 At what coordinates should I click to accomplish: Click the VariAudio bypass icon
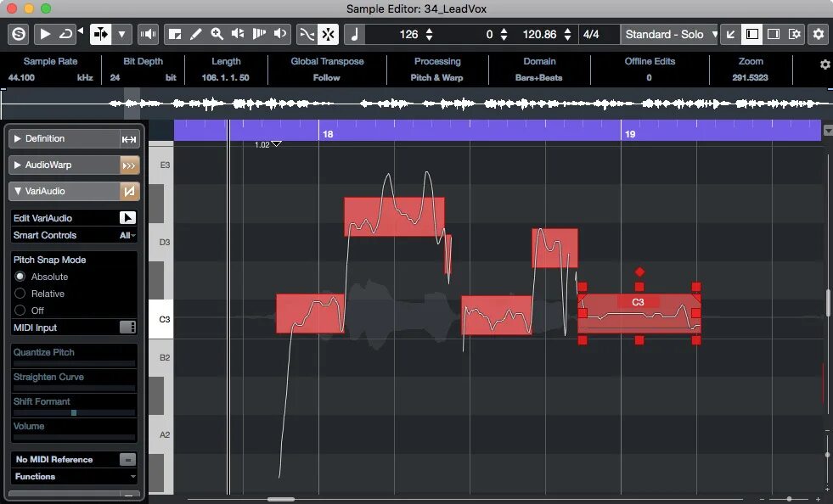click(129, 192)
